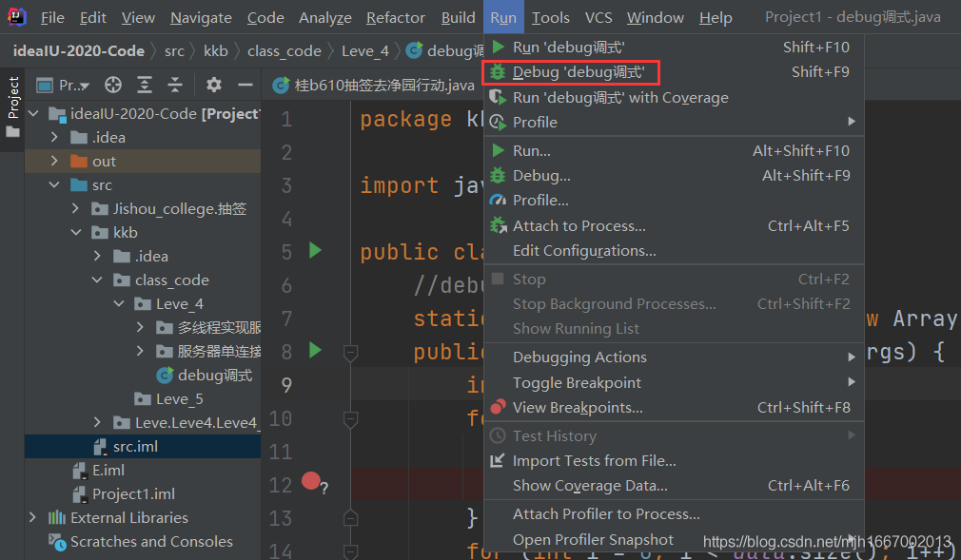
Task: Expand the out folder in project tree
Action: pos(54,161)
